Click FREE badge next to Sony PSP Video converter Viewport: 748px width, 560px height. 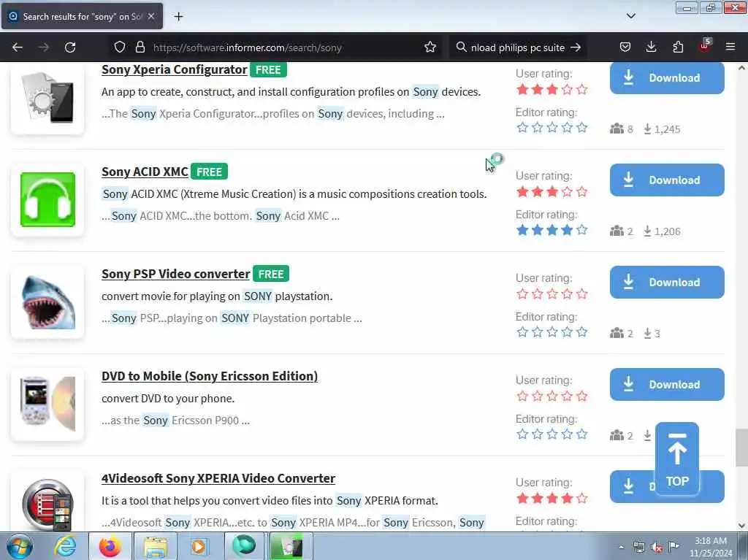(x=270, y=274)
